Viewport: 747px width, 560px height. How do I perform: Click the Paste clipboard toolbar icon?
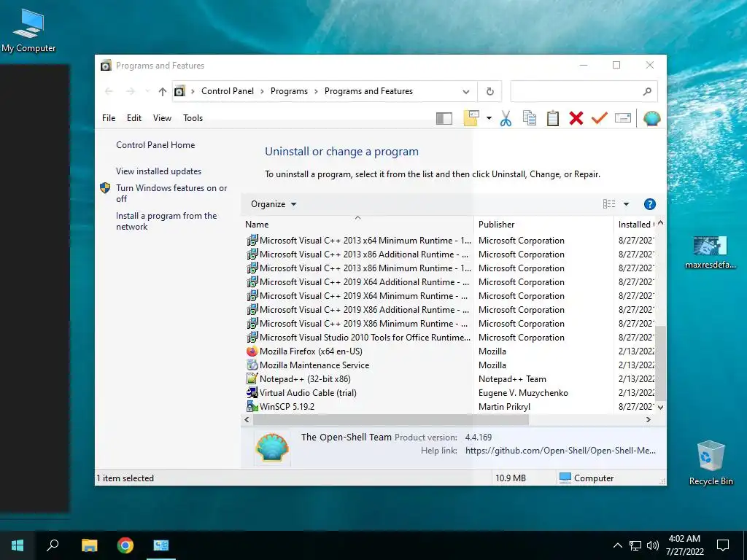point(553,118)
